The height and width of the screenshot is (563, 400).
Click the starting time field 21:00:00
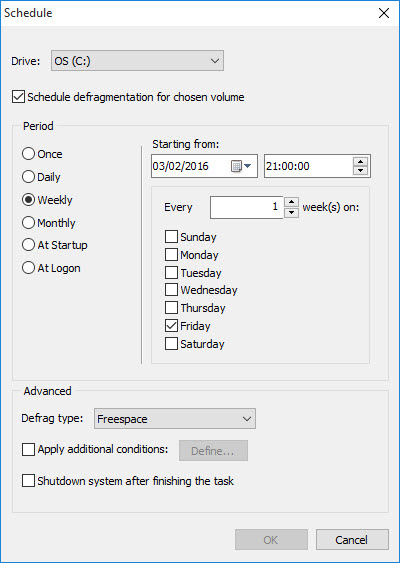pyautogui.click(x=309, y=166)
